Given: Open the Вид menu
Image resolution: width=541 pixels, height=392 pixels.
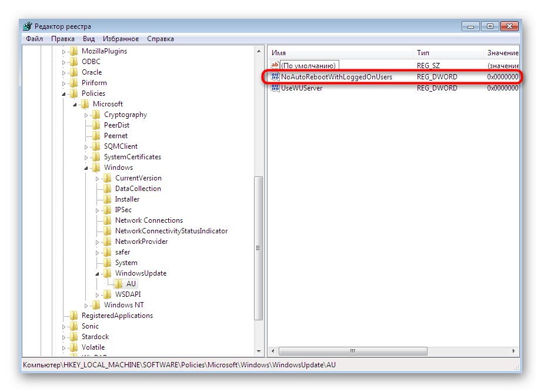Looking at the screenshot, I should coord(88,39).
